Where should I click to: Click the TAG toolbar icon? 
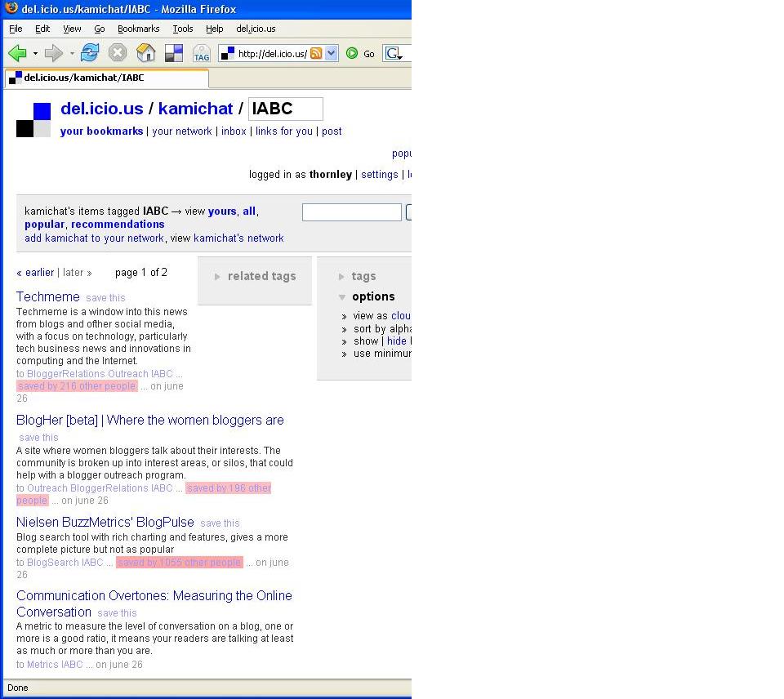point(202,53)
